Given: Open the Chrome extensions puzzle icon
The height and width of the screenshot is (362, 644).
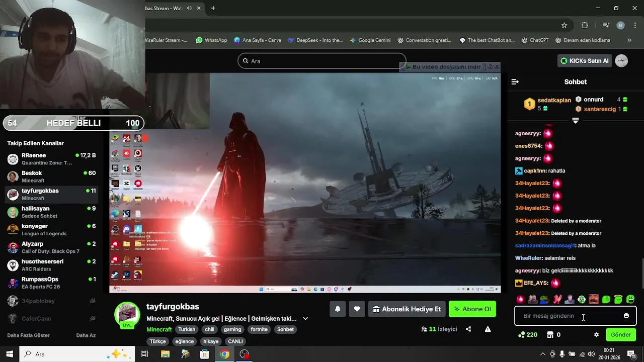Looking at the screenshot, I should [585, 25].
